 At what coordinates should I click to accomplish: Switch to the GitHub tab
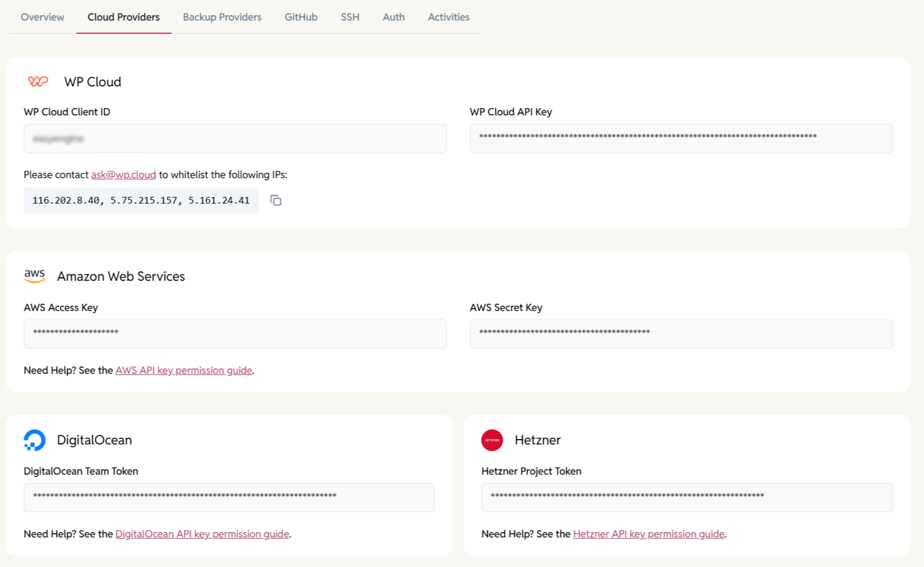tap(301, 17)
